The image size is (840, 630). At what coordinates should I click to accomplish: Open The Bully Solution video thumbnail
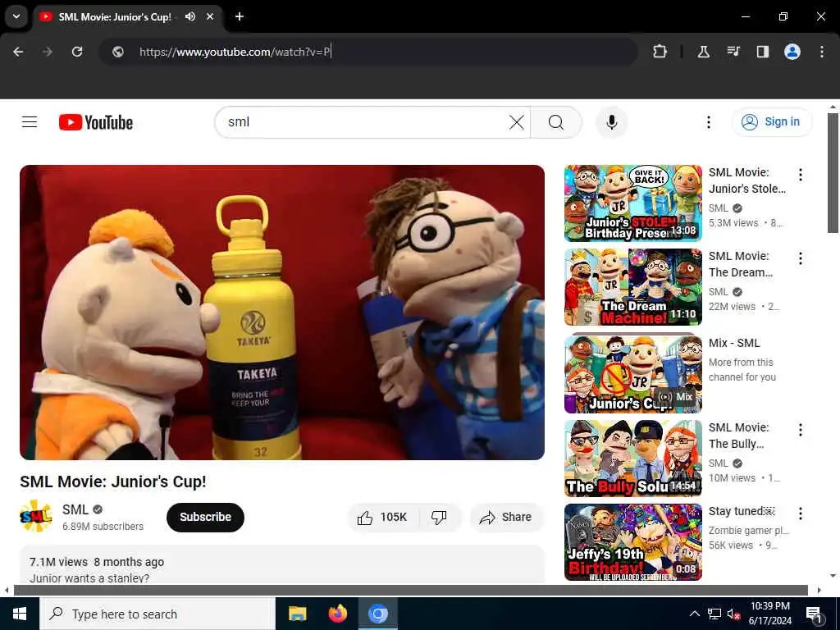coord(632,459)
